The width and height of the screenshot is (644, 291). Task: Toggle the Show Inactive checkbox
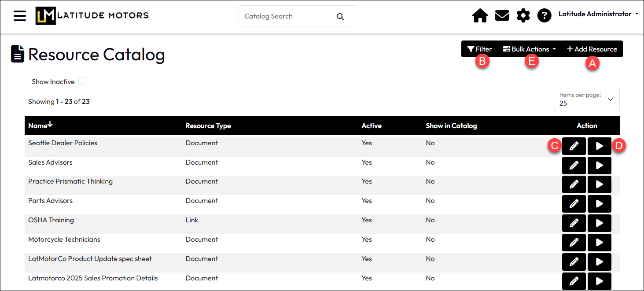[x=82, y=81]
